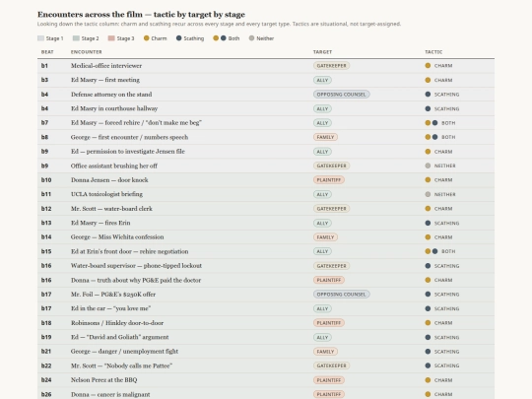
Task: Select 'George — Miss Wichita confession' text
Action: click(x=117, y=237)
